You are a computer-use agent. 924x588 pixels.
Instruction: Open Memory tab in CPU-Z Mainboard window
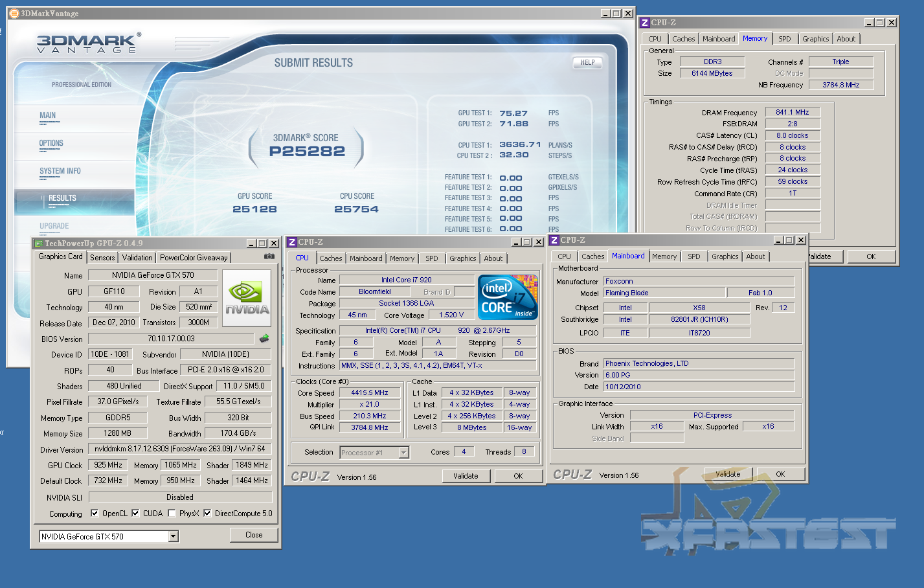(664, 256)
